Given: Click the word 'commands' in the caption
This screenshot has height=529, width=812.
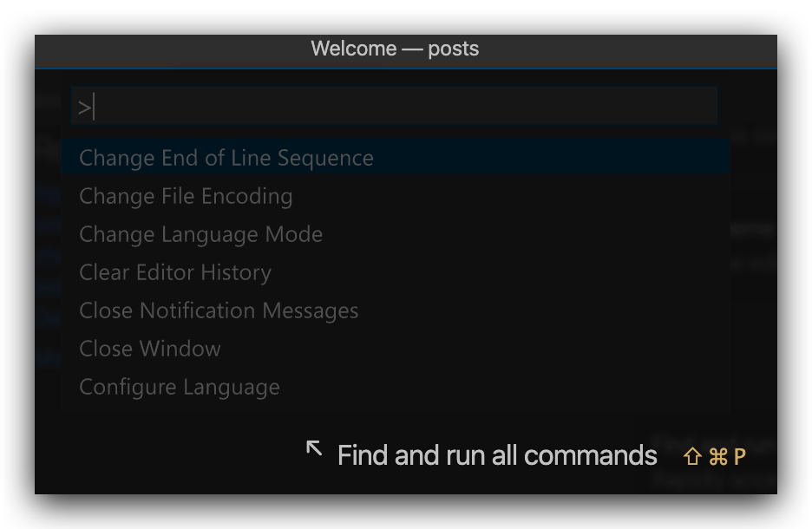Looking at the screenshot, I should pos(590,455).
